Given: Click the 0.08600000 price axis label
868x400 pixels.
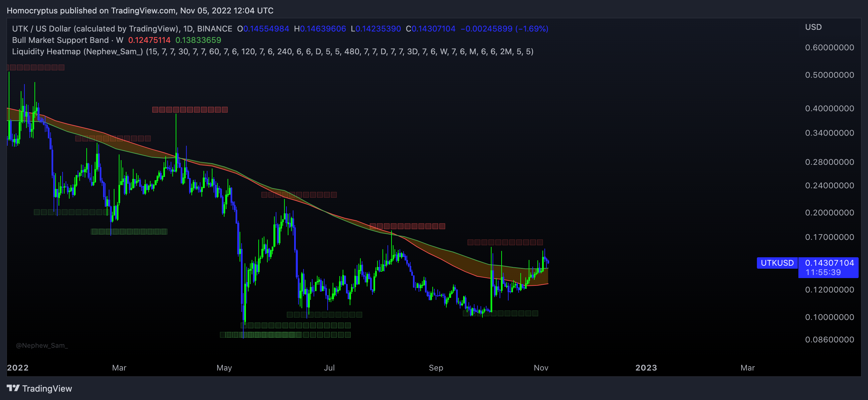Looking at the screenshot, I should (x=829, y=340).
